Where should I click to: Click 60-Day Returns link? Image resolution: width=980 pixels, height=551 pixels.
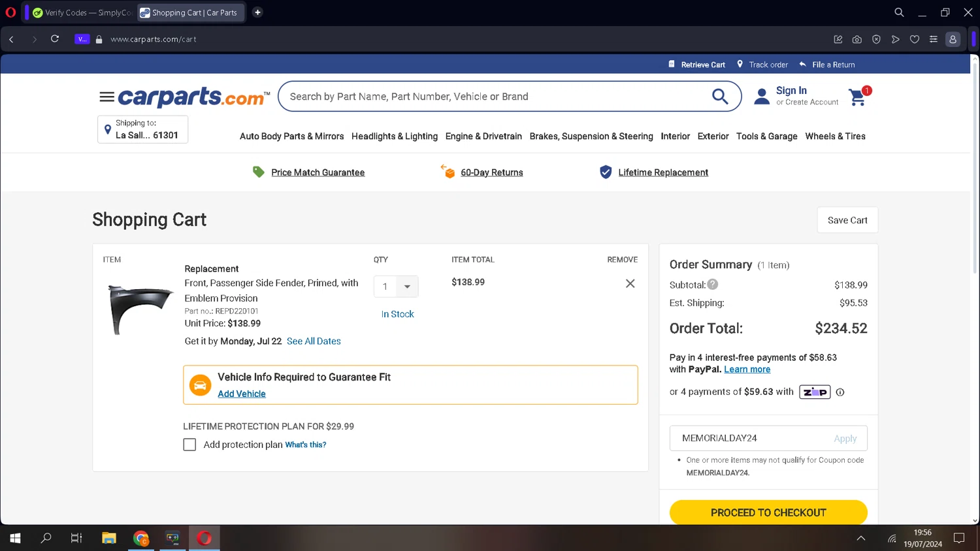coord(492,172)
